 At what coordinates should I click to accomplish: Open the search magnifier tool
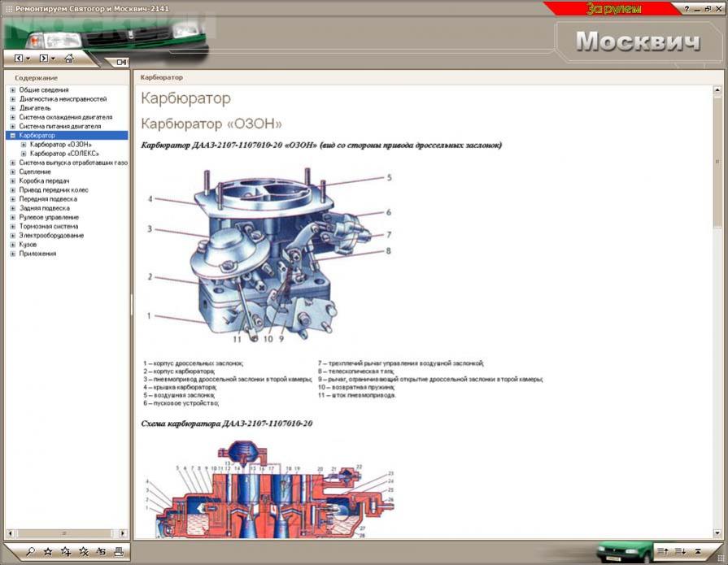point(30,551)
